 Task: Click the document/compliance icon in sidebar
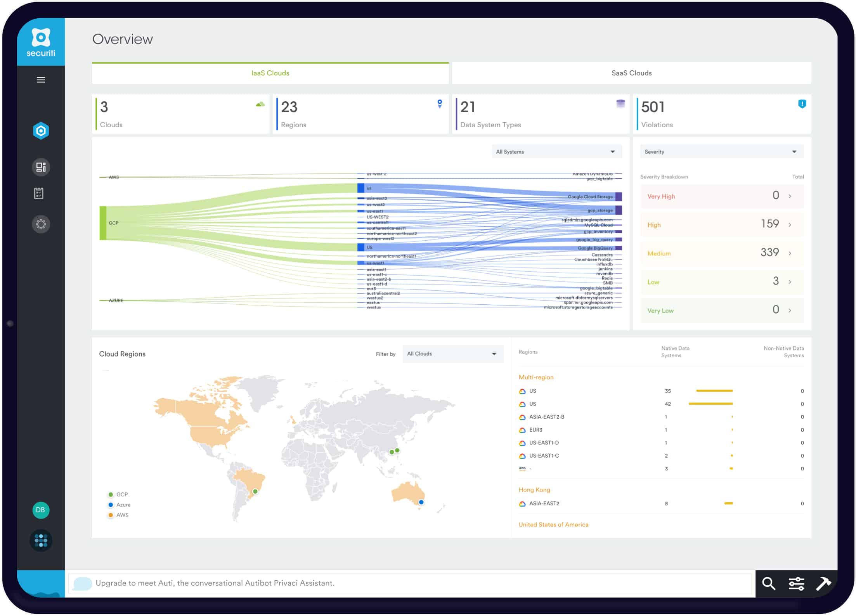[40, 193]
